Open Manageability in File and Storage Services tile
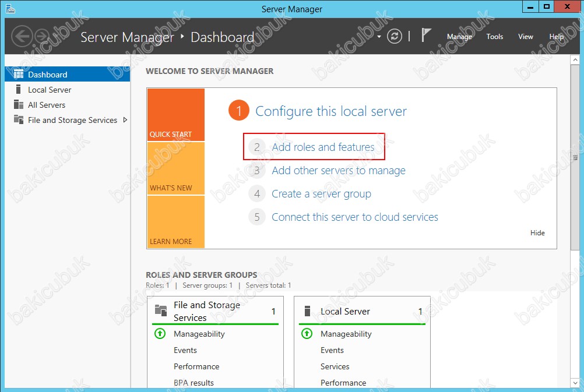Viewport: 584px width, 392px height. pyautogui.click(x=199, y=334)
